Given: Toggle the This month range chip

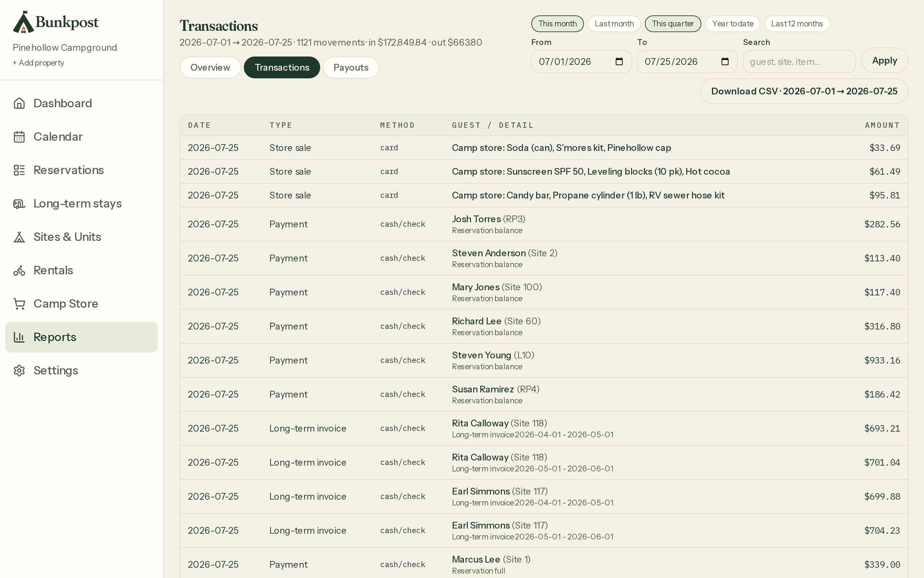Looking at the screenshot, I should pos(558,24).
